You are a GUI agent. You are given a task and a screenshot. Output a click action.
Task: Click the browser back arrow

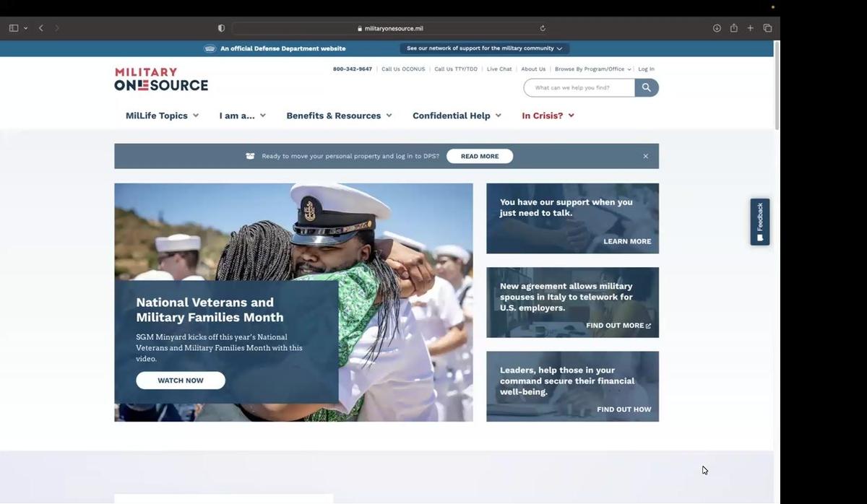click(x=41, y=28)
